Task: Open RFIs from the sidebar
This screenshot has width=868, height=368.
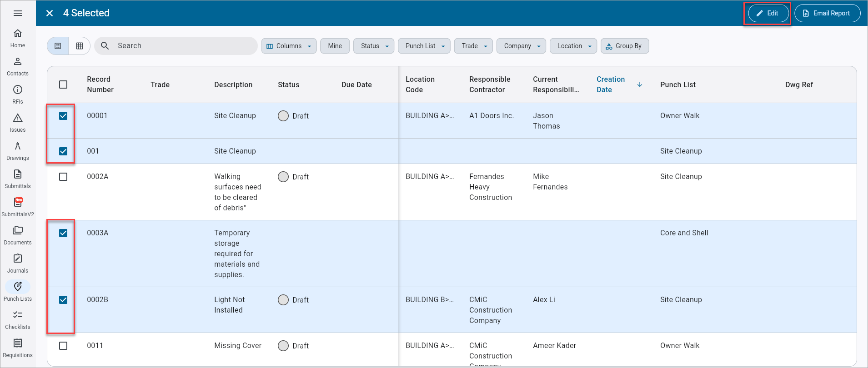Action: click(x=18, y=94)
